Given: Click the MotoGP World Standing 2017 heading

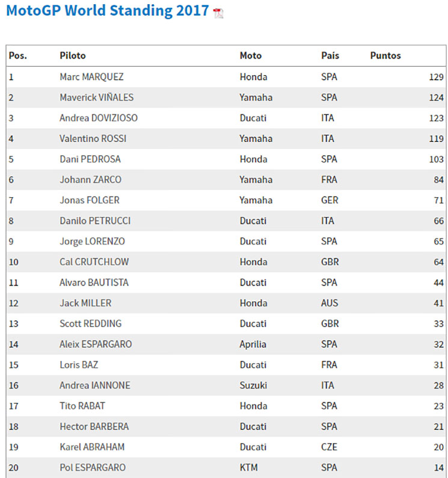Looking at the screenshot, I should click(108, 10).
